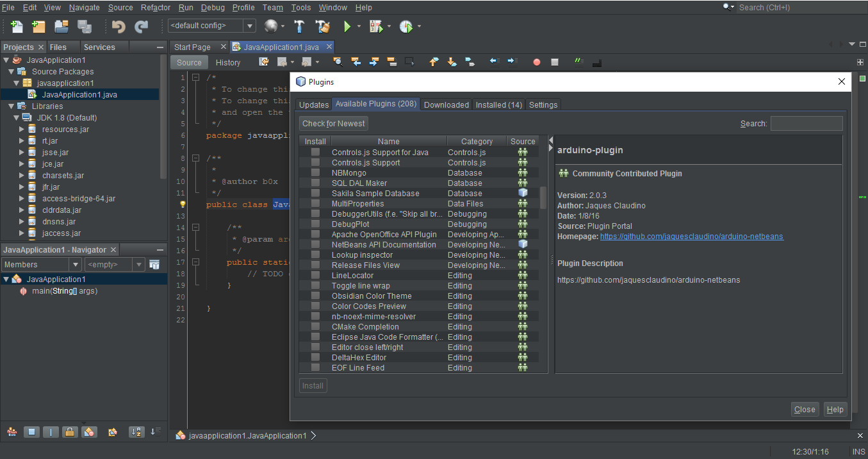Viewport: 868px width, 459px height.
Task: Click the Shift Line Left icon
Action: pyautogui.click(x=494, y=62)
